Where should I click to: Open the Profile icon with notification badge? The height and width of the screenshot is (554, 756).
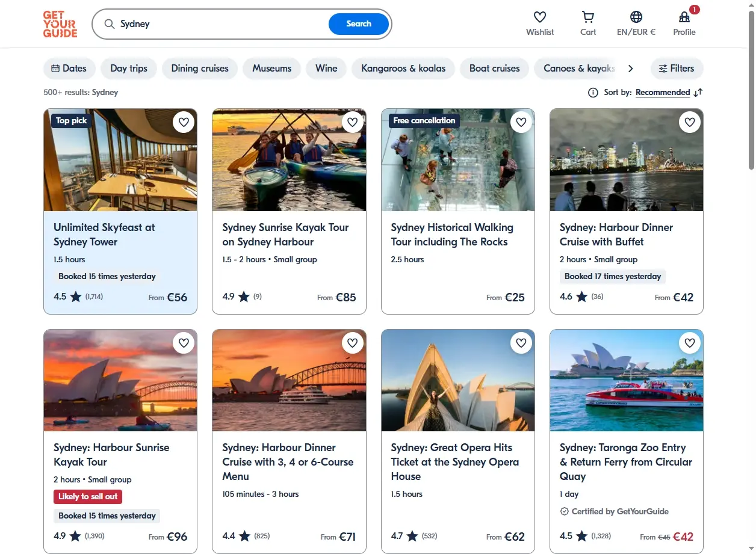[684, 17]
